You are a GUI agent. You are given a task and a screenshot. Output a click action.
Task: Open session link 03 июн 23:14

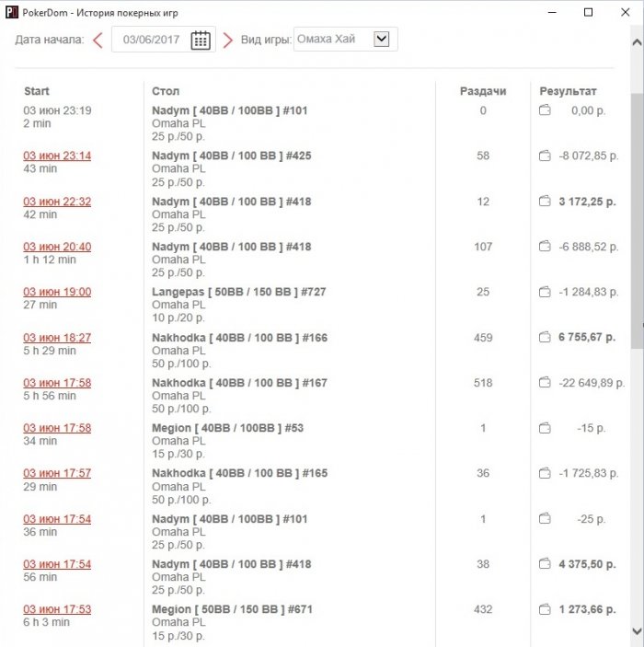click(57, 156)
